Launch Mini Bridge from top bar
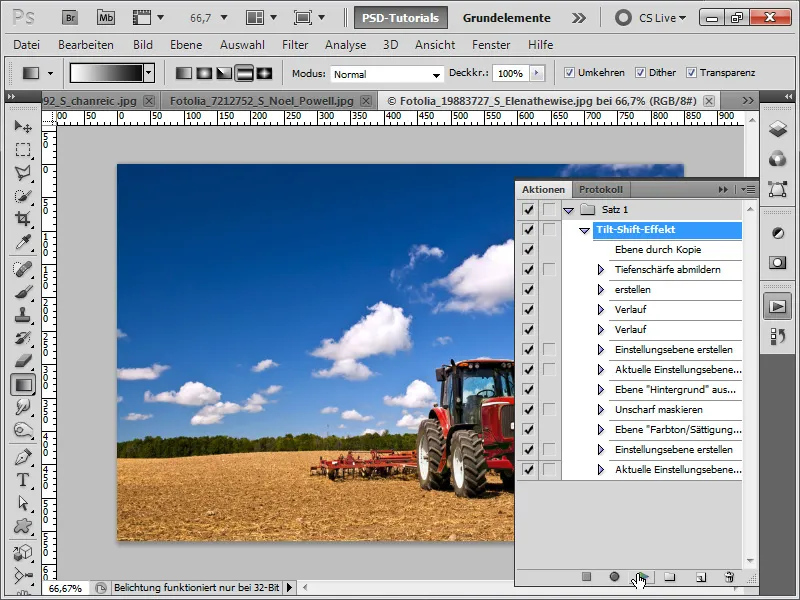The image size is (800, 600). point(106,18)
